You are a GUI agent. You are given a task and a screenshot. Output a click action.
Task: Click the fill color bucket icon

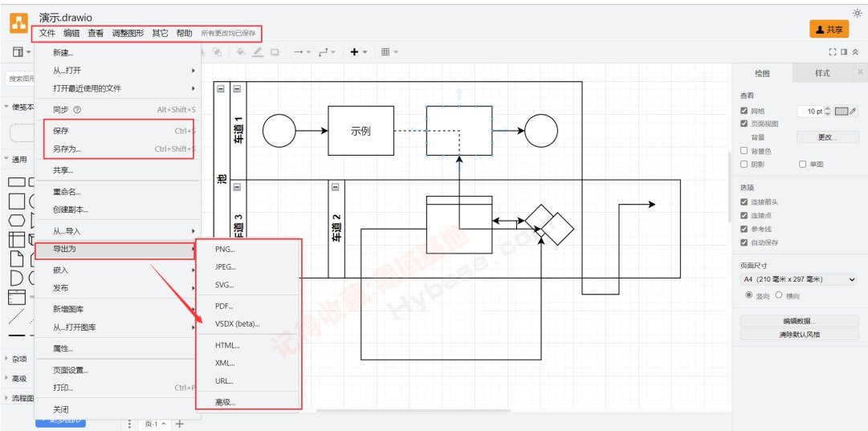tap(241, 52)
